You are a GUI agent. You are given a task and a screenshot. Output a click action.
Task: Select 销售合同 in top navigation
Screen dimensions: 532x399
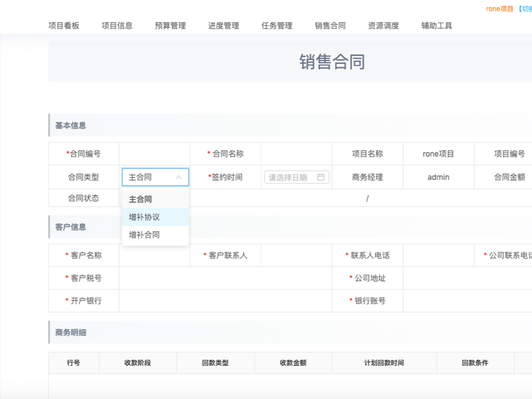[330, 26]
